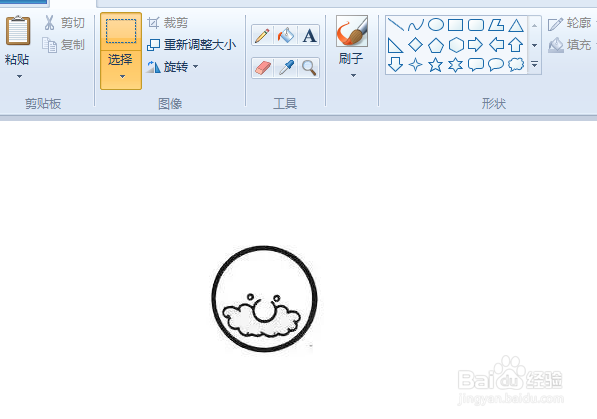The width and height of the screenshot is (597, 419).
Task: Click the circle drawing on canvas
Action: coord(265,299)
